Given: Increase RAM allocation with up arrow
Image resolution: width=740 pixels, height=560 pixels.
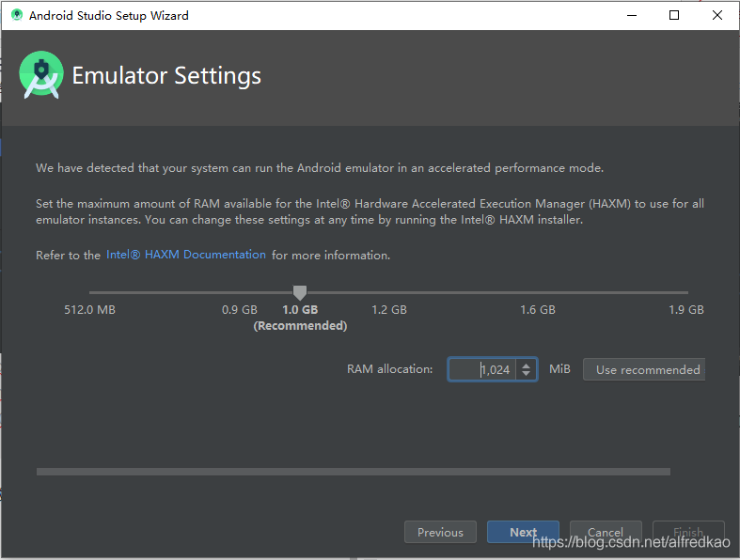Looking at the screenshot, I should pos(527,365).
